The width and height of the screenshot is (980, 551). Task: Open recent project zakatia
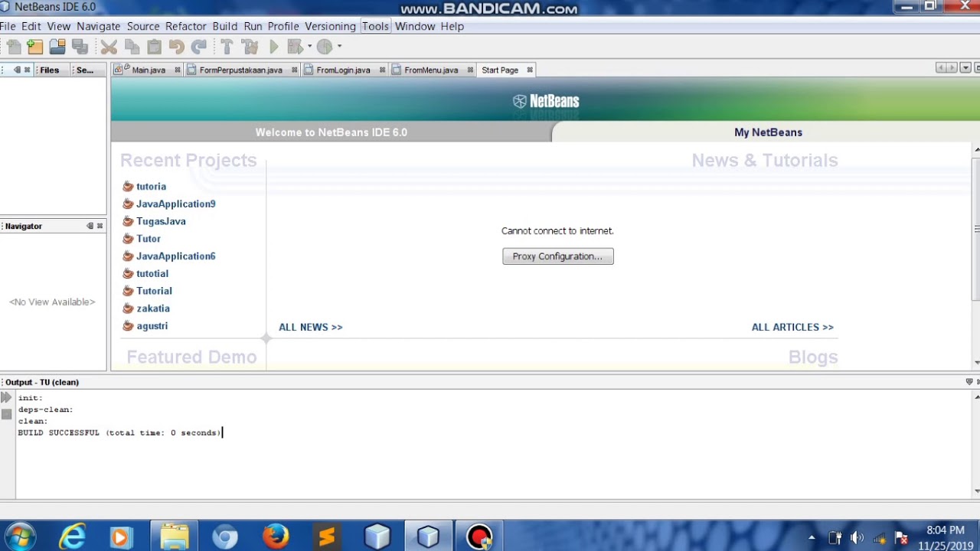pos(153,308)
